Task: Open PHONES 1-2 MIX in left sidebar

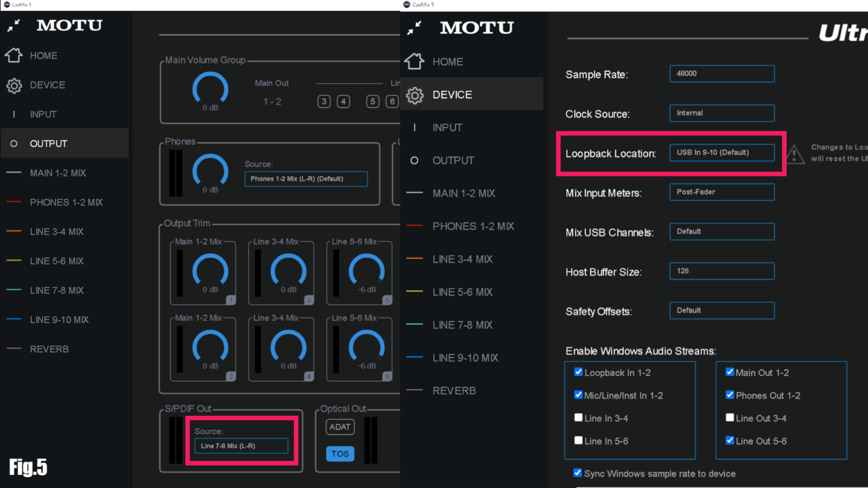Action: point(66,202)
